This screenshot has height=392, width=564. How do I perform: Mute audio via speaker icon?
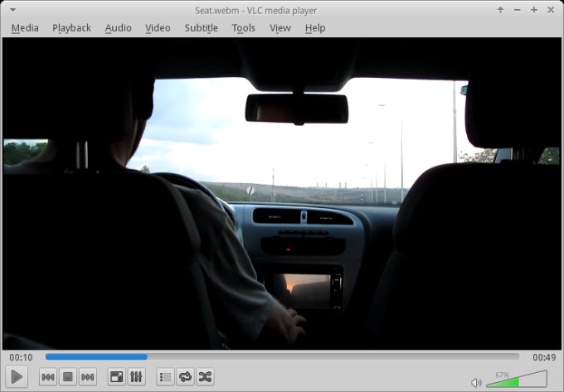476,383
